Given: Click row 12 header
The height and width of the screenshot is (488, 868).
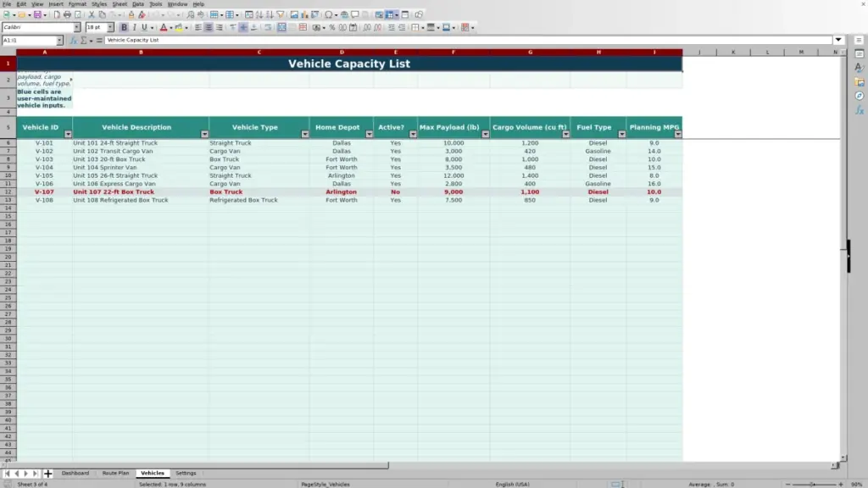Looking at the screenshot, I should coord(8,192).
